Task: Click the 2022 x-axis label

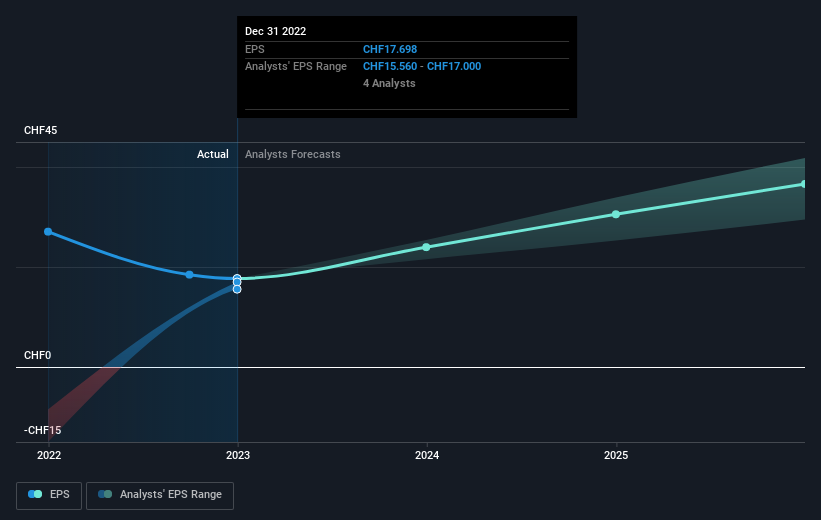Action: point(49,455)
